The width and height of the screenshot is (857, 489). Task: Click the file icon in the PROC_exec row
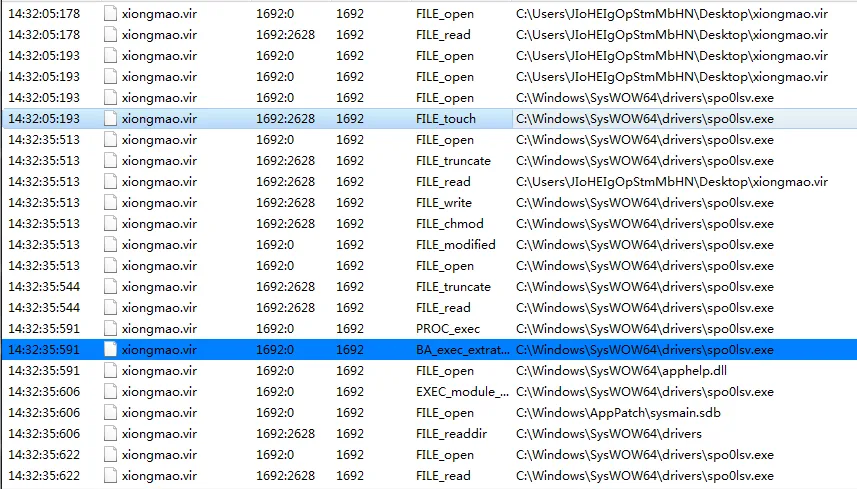(x=110, y=329)
